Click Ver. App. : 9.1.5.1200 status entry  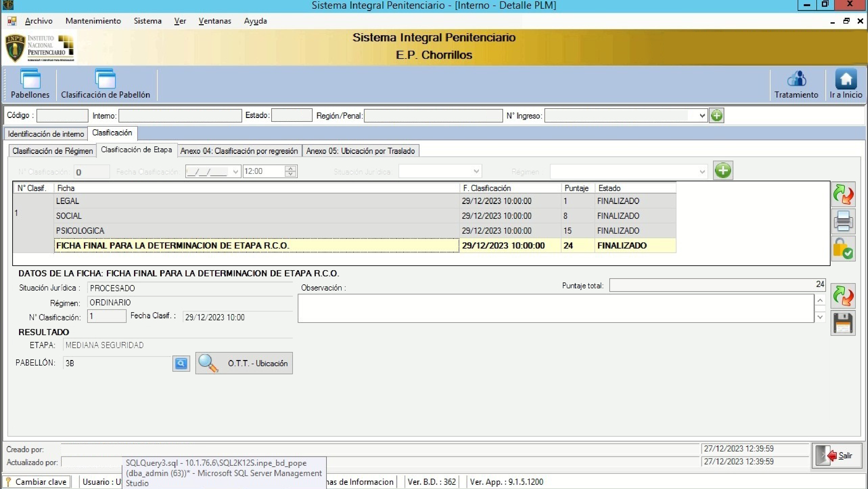[x=506, y=482]
